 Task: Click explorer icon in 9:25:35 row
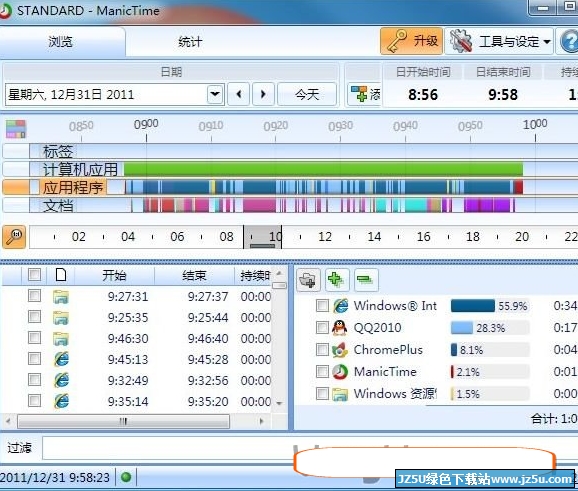pos(61,317)
